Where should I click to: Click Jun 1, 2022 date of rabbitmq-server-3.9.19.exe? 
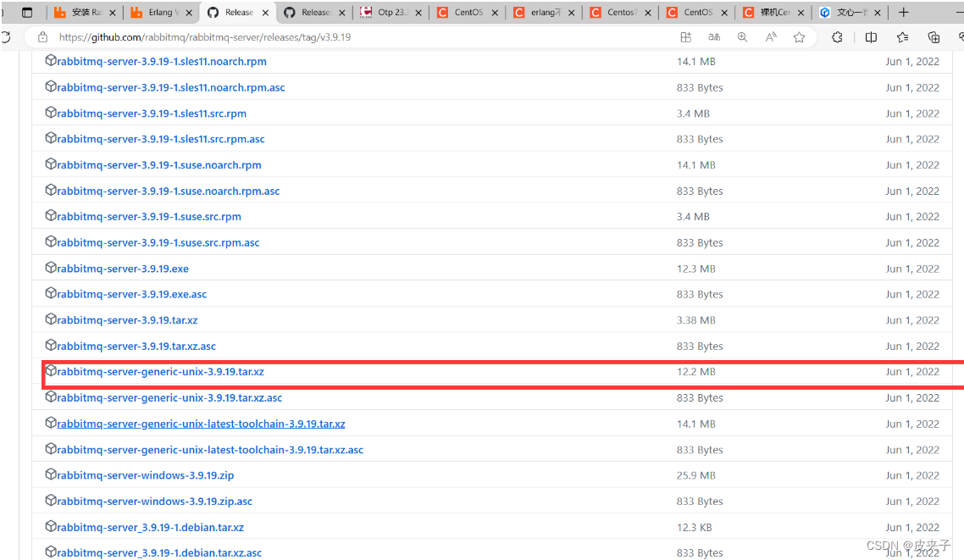912,269
